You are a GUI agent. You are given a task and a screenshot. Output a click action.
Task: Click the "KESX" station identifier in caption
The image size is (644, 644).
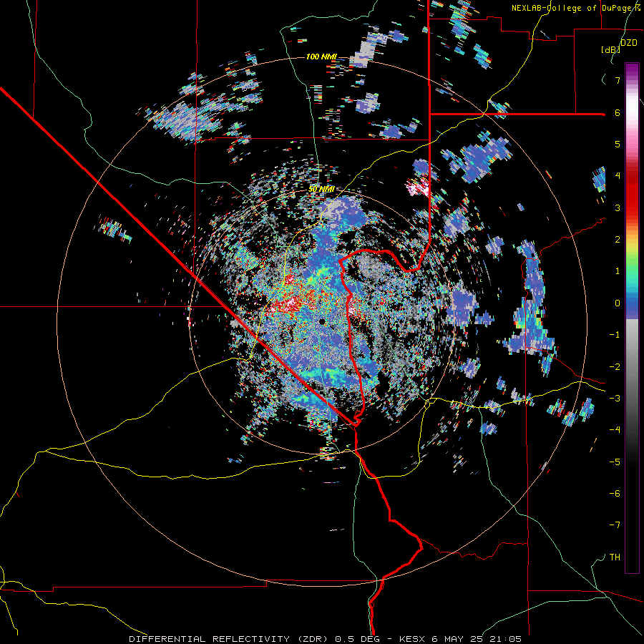pos(413,639)
